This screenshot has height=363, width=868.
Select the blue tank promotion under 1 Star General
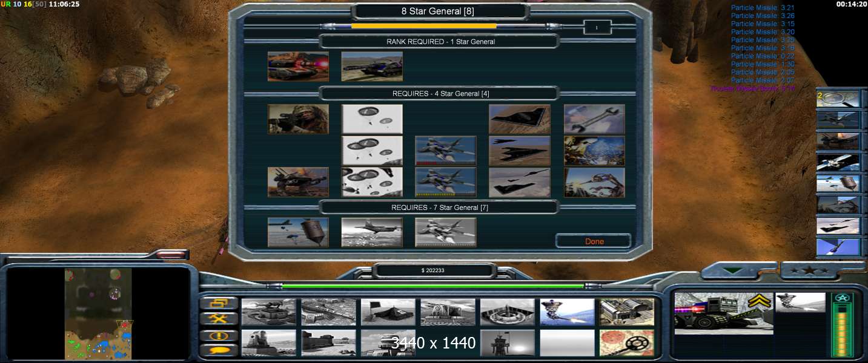[x=372, y=66]
